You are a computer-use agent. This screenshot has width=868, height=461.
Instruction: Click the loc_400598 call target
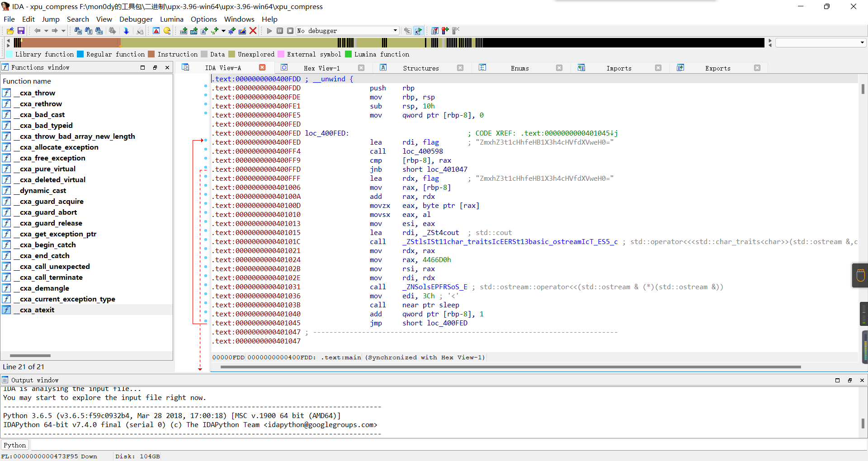(x=423, y=151)
